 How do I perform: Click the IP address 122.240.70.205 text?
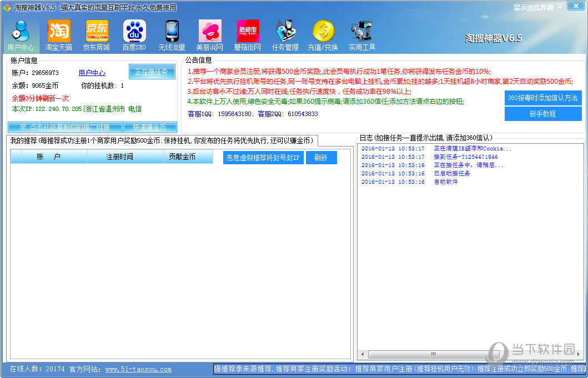pyautogui.click(x=58, y=109)
